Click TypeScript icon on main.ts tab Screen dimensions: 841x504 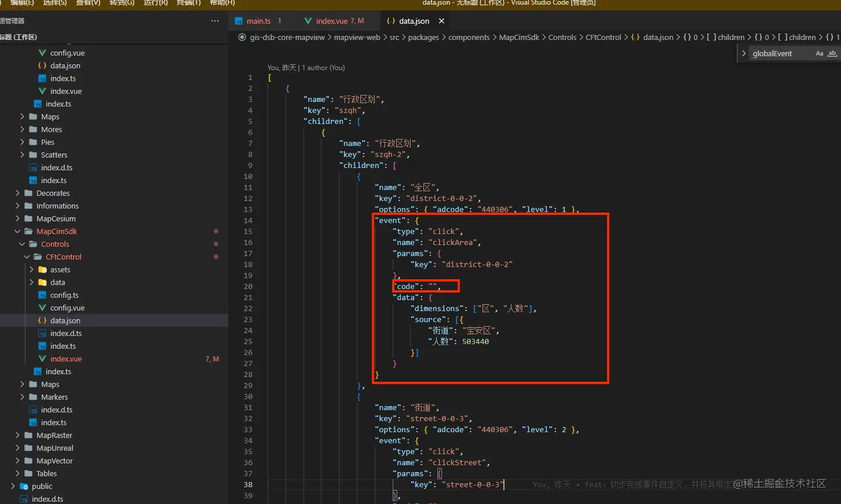[x=239, y=21]
